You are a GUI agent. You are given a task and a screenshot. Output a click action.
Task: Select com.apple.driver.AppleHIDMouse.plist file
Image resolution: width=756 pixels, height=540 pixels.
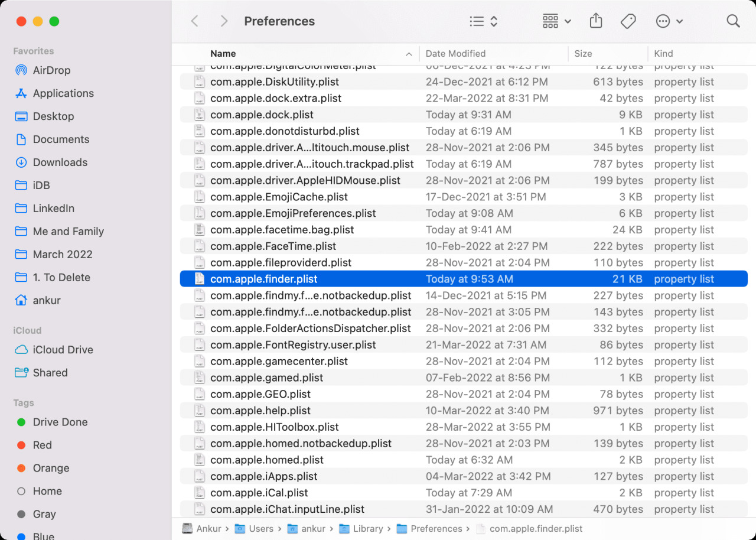(x=464, y=181)
